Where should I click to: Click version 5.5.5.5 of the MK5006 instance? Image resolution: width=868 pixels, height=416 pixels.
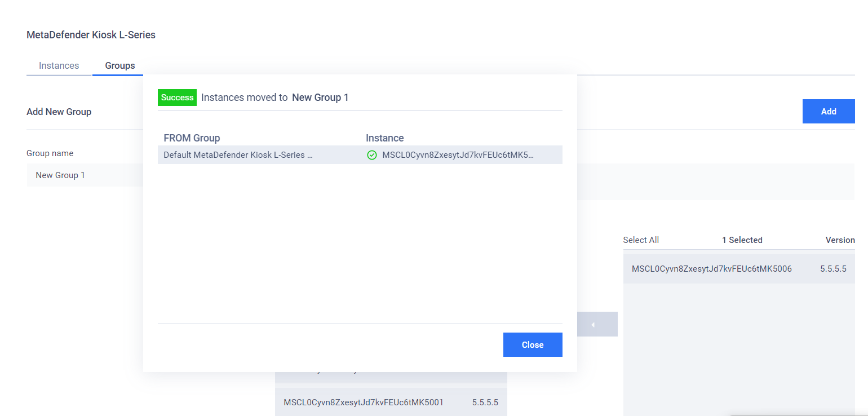(x=833, y=269)
